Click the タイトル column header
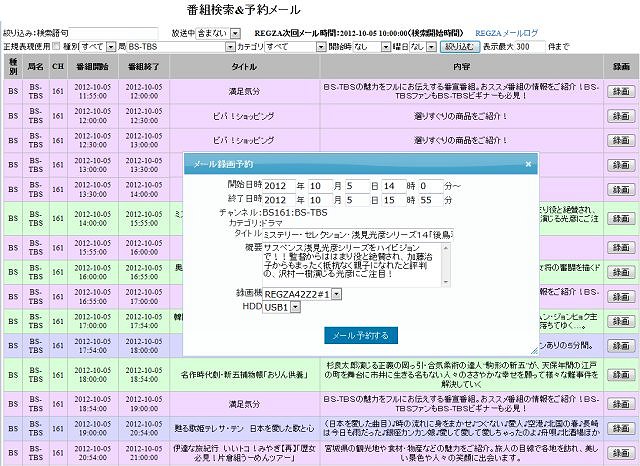640x466 pixels. [244, 67]
